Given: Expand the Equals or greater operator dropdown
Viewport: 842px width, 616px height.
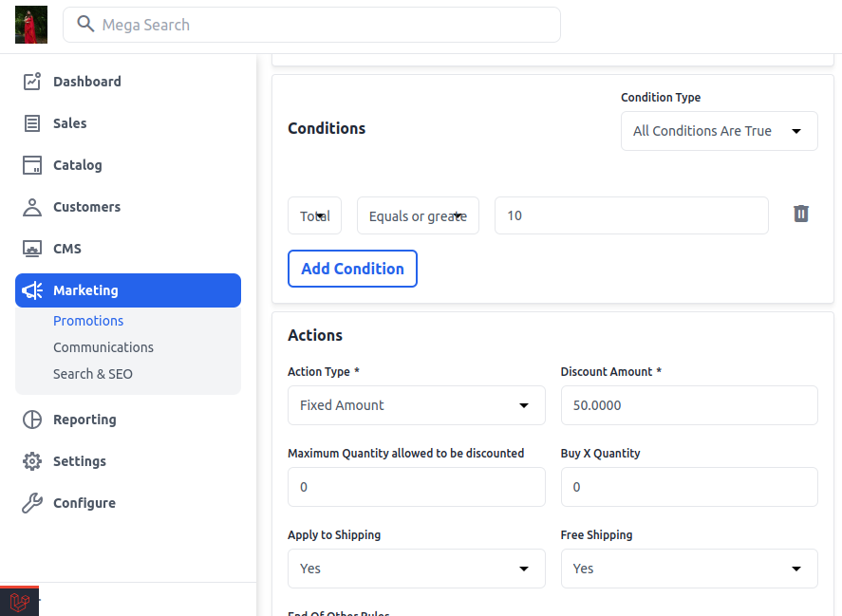Looking at the screenshot, I should click(418, 215).
